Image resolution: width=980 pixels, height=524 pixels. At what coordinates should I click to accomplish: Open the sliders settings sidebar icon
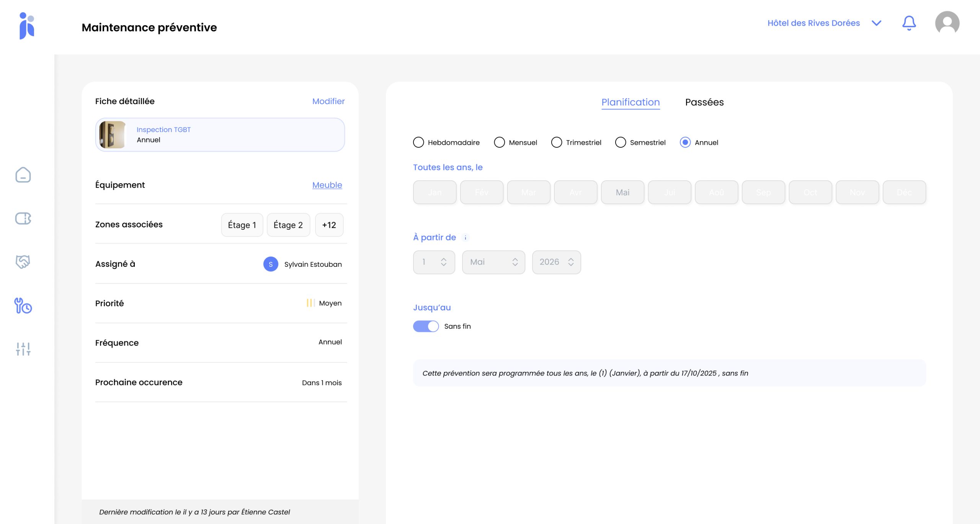pyautogui.click(x=23, y=349)
